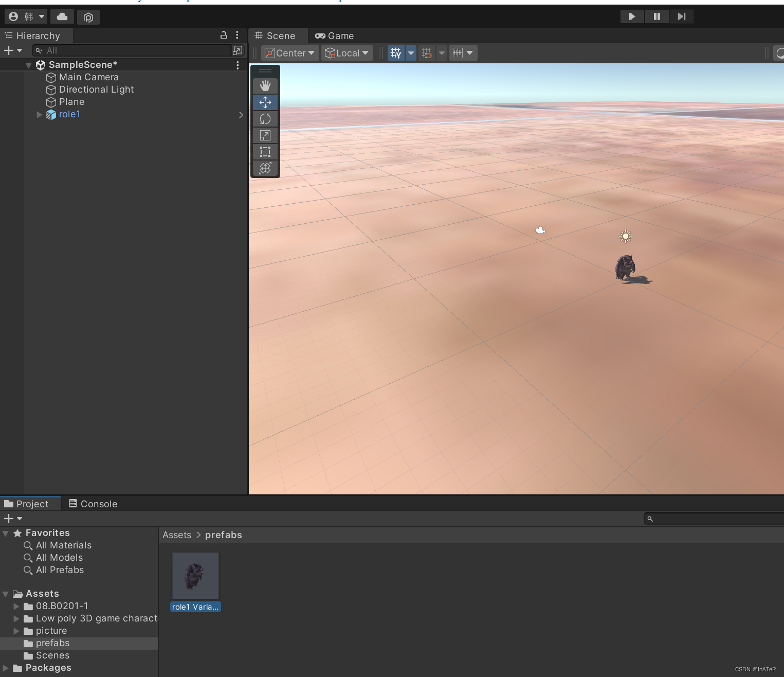
Task: Switch to the Game tab
Action: pyautogui.click(x=334, y=35)
